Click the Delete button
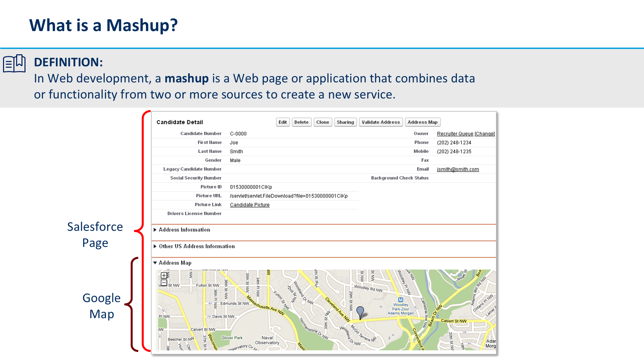Image resolution: width=644 pixels, height=362 pixels. click(x=301, y=122)
